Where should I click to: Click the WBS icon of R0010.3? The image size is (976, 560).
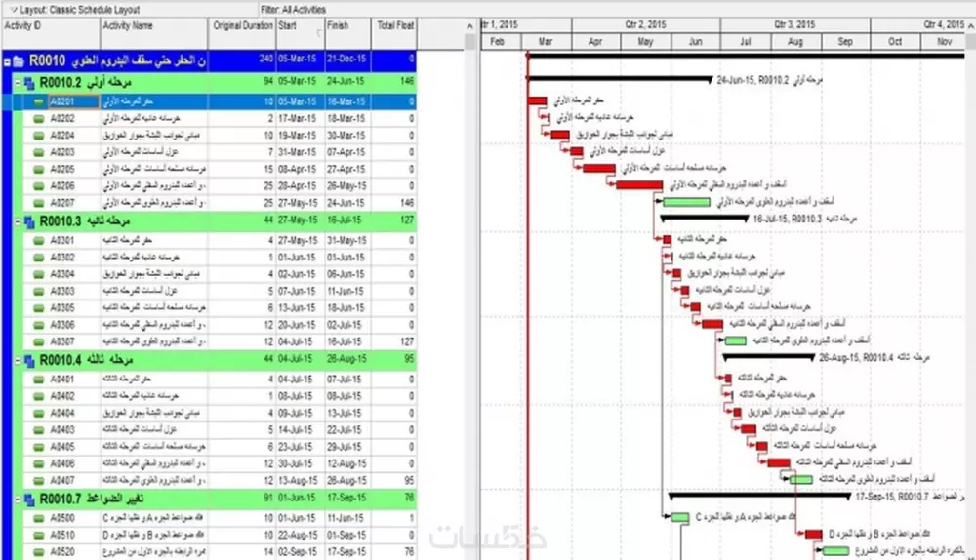click(x=29, y=221)
